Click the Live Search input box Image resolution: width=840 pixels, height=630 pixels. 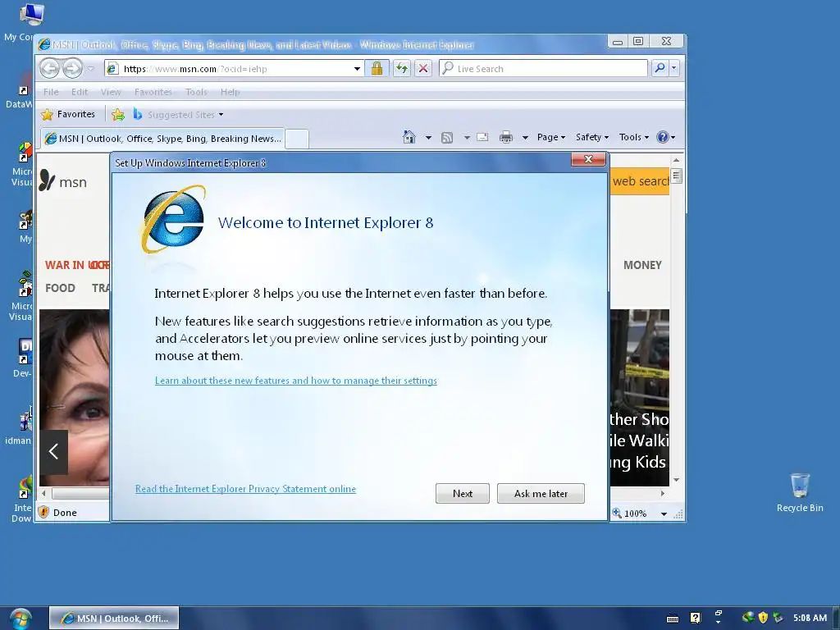coord(544,69)
